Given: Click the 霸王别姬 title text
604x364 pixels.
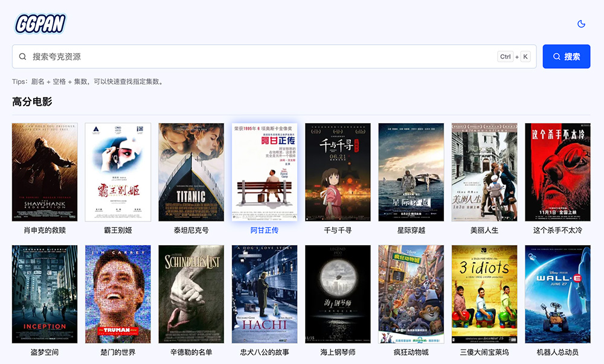Looking at the screenshot, I should coord(118,230).
